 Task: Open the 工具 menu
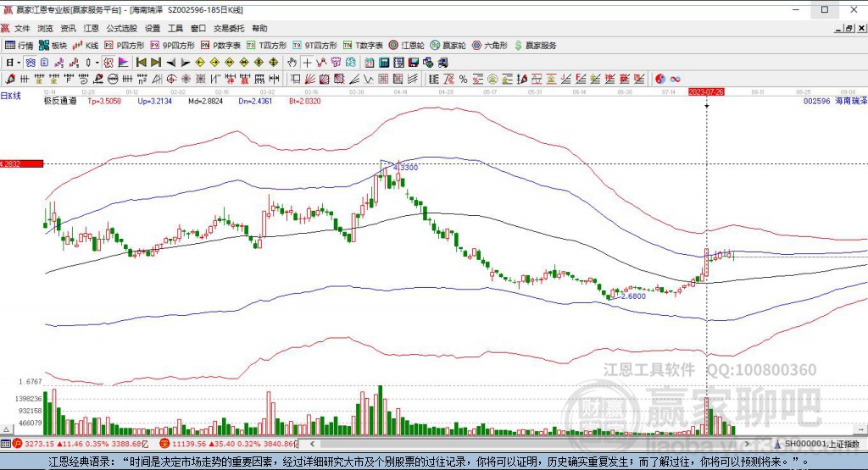pyautogui.click(x=175, y=28)
